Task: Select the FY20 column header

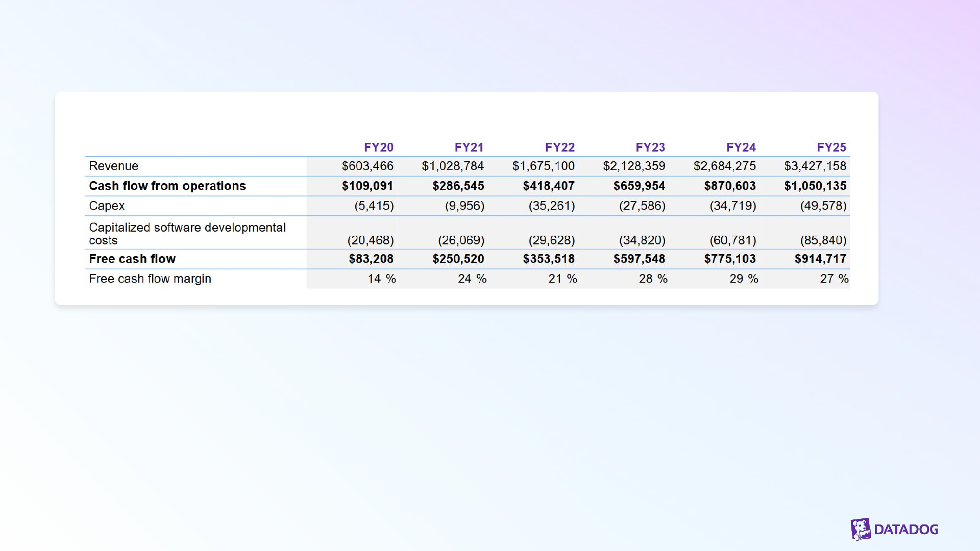Action: (378, 147)
